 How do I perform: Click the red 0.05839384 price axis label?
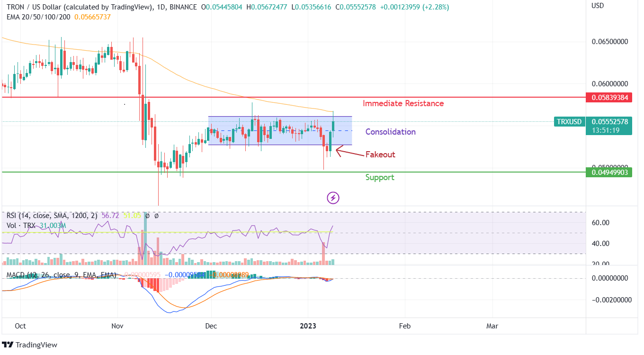(608, 97)
